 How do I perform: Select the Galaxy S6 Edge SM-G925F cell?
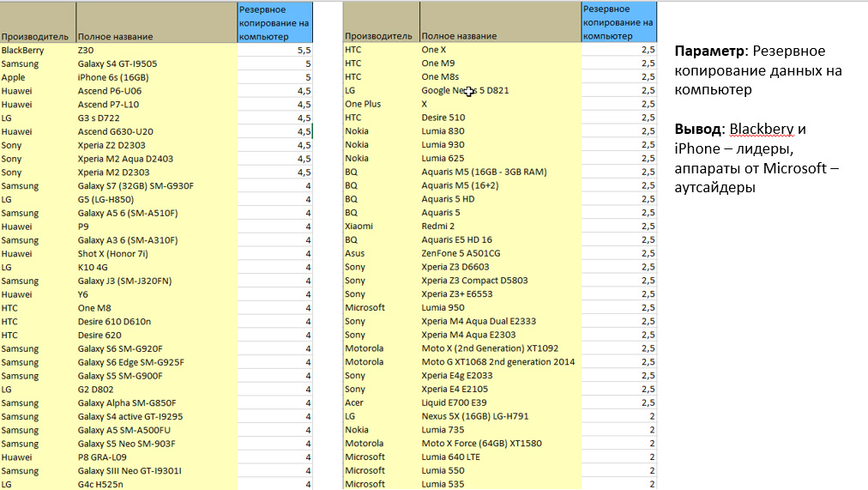tap(157, 362)
